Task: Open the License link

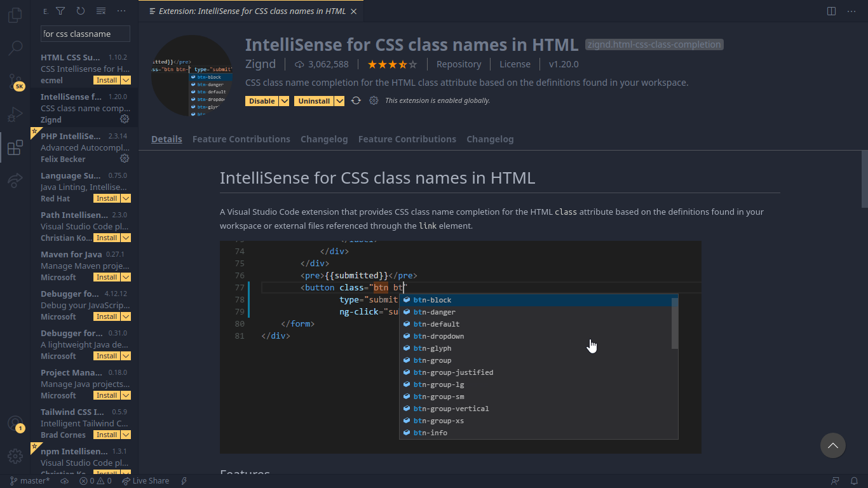Action: pos(515,64)
